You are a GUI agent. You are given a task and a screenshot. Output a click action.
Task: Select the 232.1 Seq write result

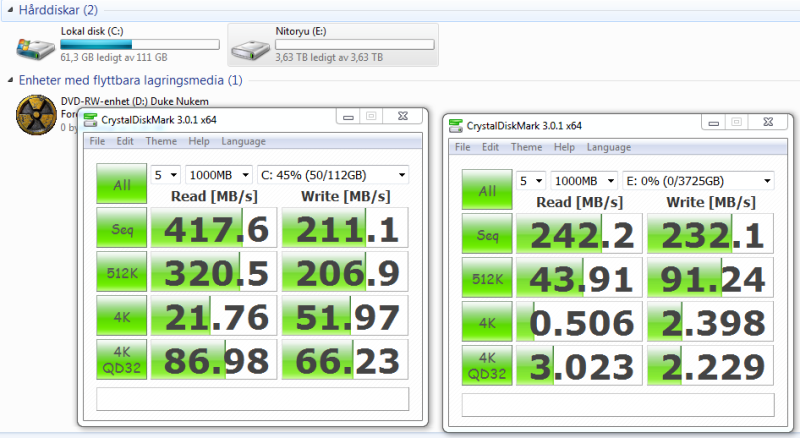pos(710,234)
